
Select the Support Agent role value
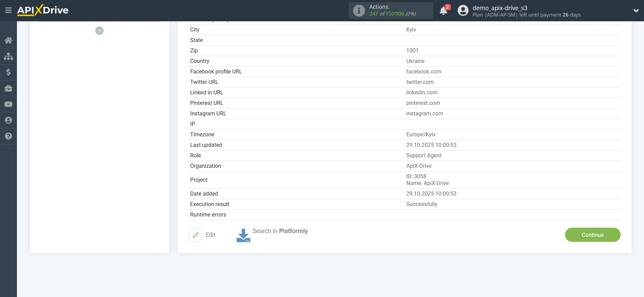423,156
